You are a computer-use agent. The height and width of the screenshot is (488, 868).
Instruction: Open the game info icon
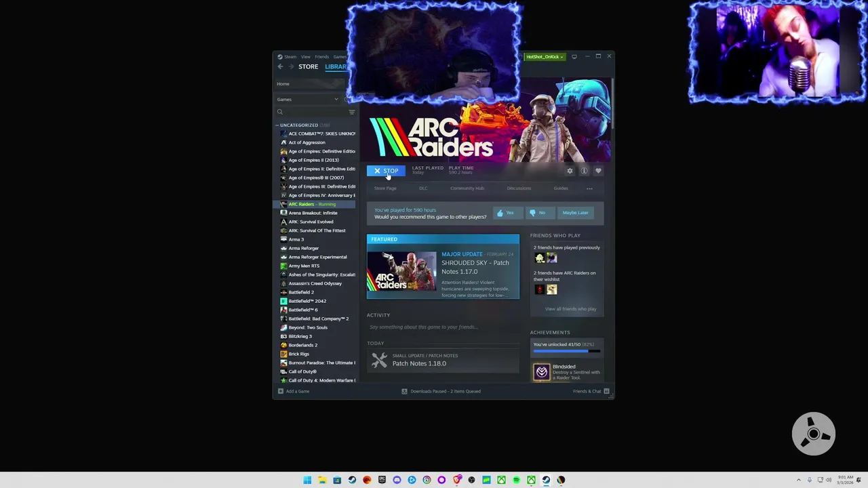point(584,171)
